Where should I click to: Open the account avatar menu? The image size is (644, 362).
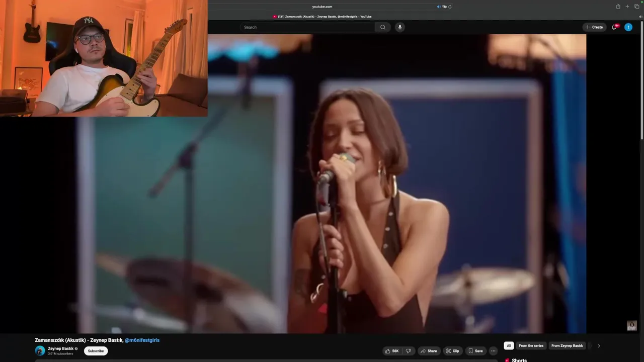click(628, 27)
